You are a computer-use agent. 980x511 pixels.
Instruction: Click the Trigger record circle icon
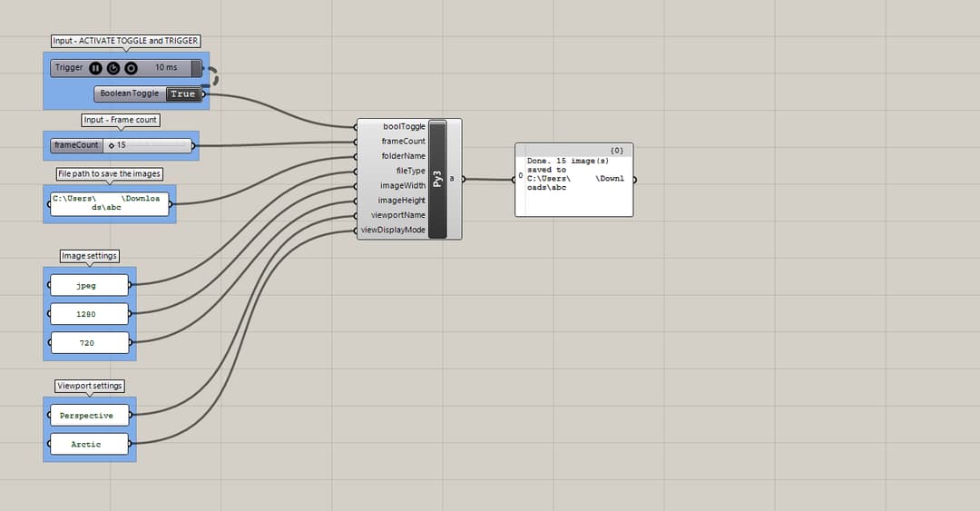tap(131, 67)
